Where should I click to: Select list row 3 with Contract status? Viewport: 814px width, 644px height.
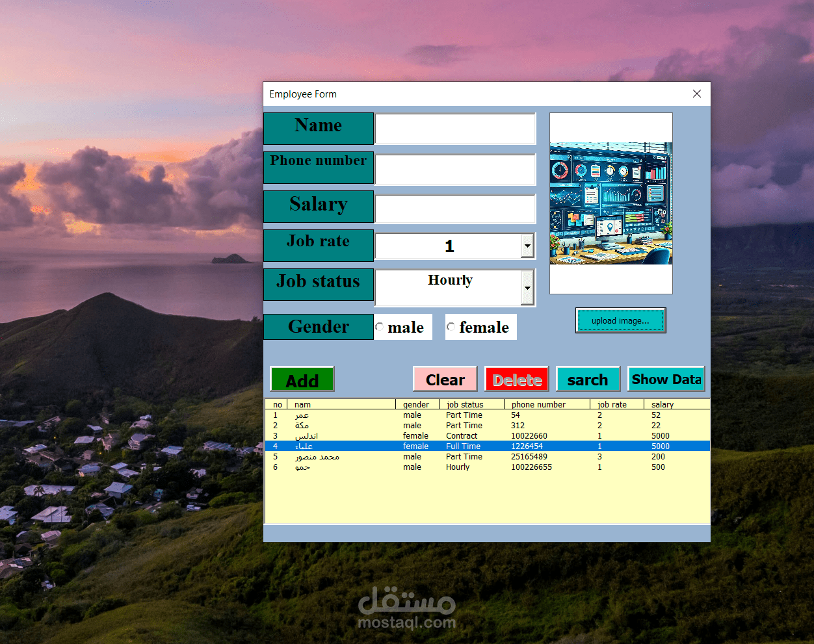pos(488,436)
